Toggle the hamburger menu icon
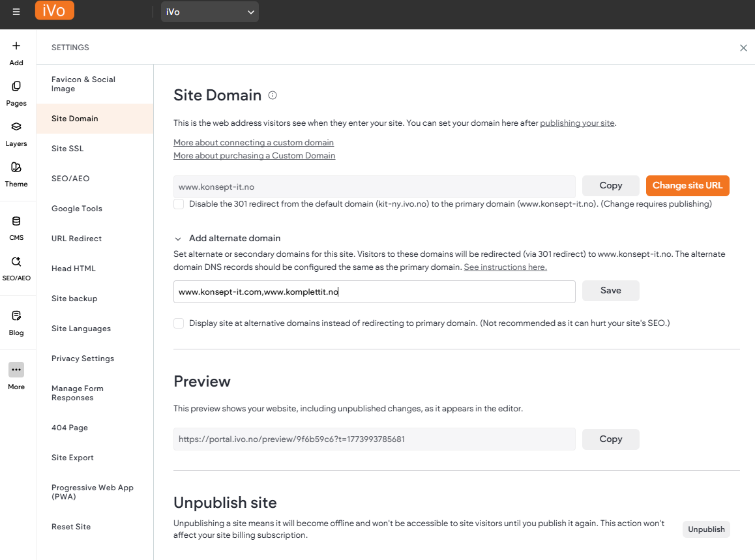 (x=16, y=12)
